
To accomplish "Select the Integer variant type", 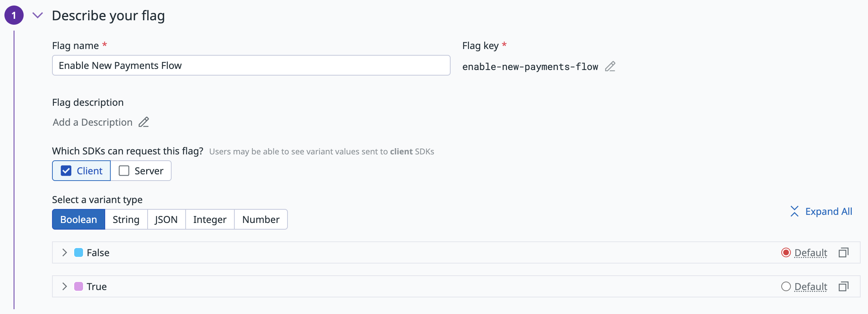I will coord(210,219).
